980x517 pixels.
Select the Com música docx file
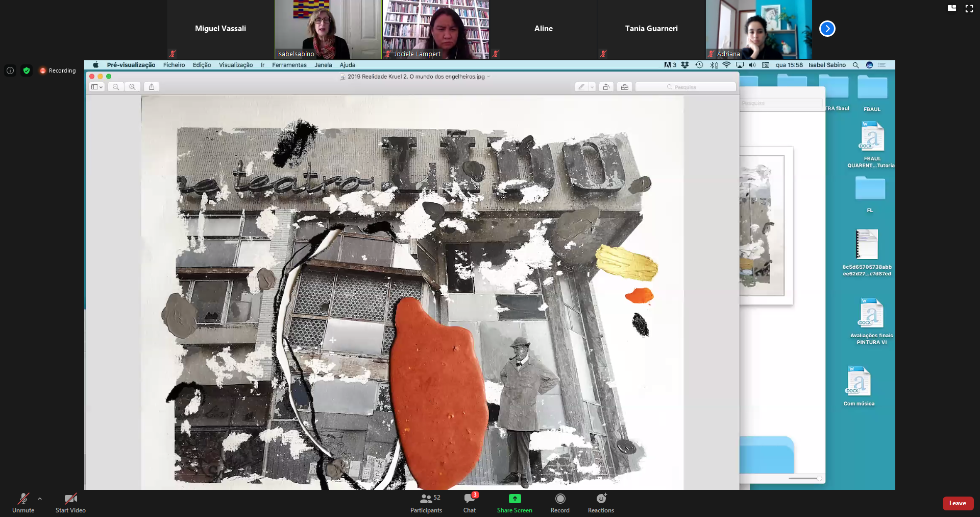pyautogui.click(x=859, y=386)
